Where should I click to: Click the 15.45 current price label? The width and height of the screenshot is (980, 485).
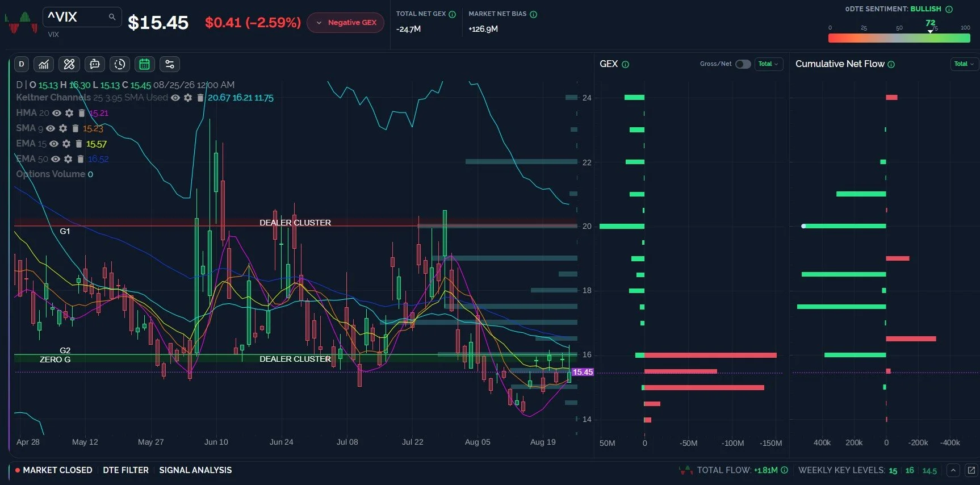583,373
